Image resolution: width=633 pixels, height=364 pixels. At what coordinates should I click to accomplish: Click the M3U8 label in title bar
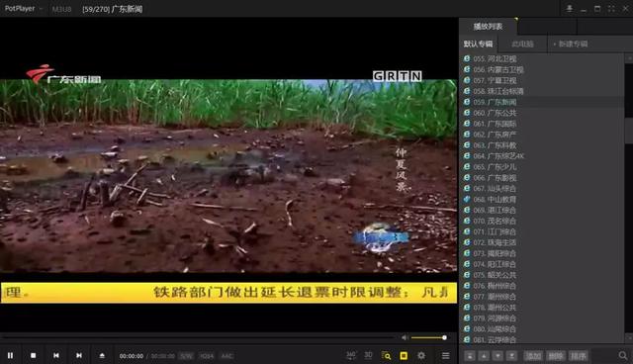(61, 9)
